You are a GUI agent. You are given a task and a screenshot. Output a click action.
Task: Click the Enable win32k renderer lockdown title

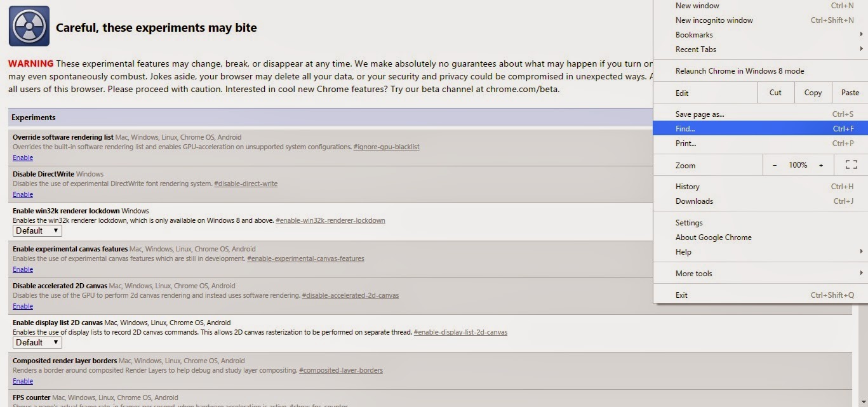[66, 211]
